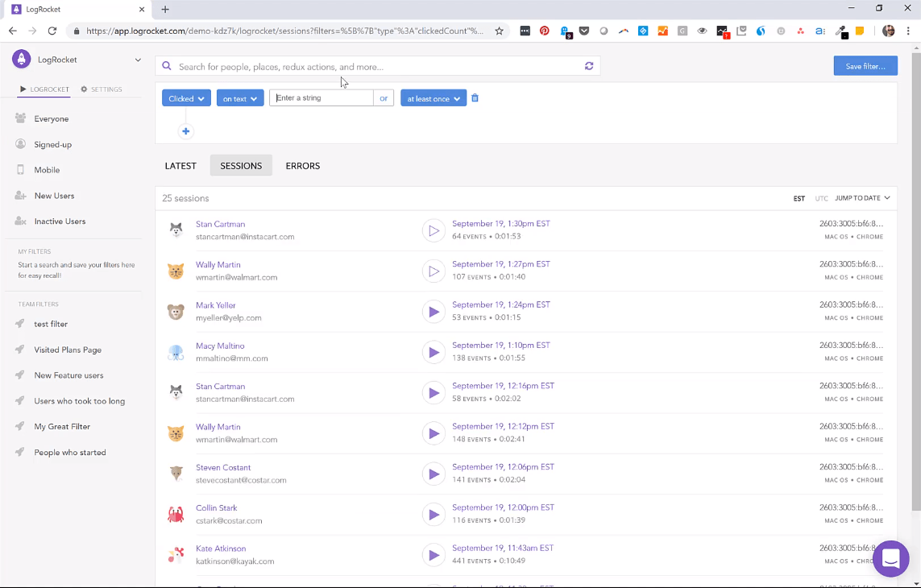Screen dimensions: 921x588
Task: Switch to the Sessions tab
Action: pos(241,166)
